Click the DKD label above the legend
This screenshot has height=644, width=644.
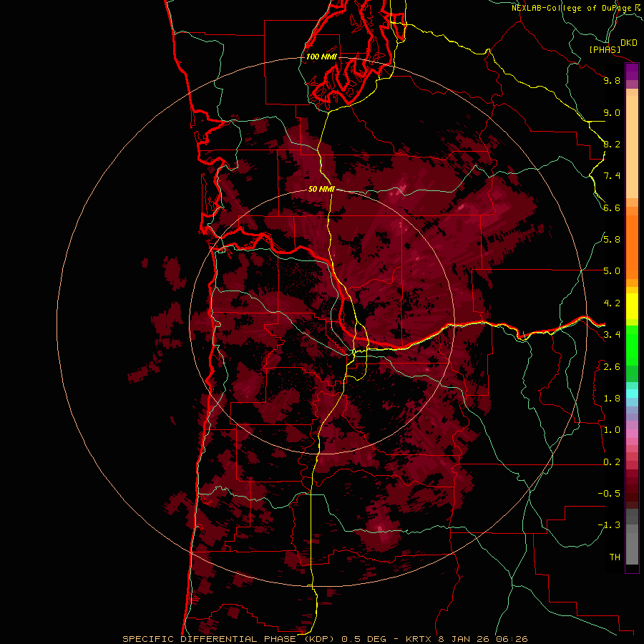pos(629,42)
